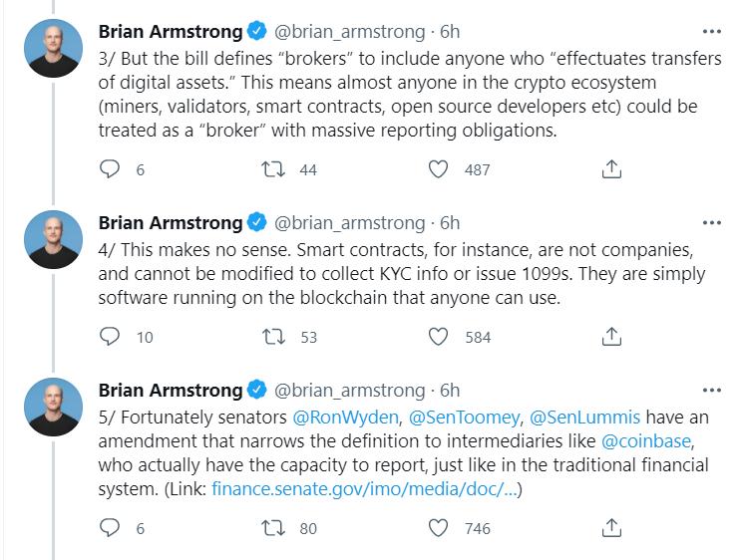Share the 3/ brokers tweet
740x560 pixels.
(613, 169)
